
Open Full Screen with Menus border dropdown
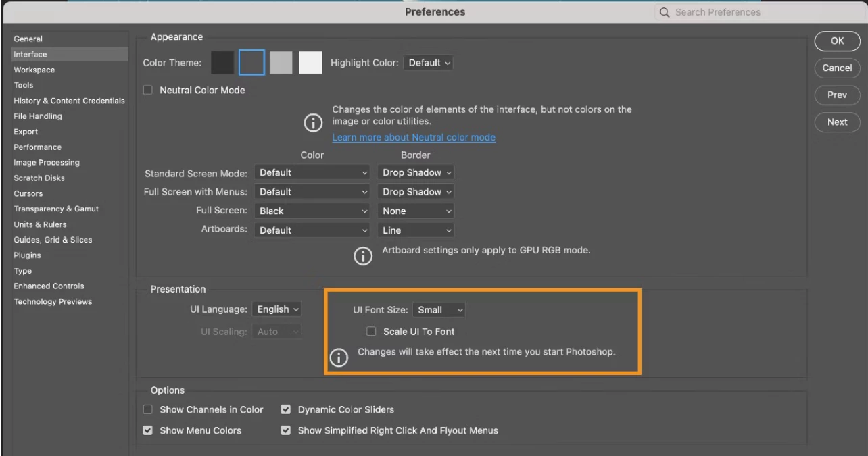(416, 192)
